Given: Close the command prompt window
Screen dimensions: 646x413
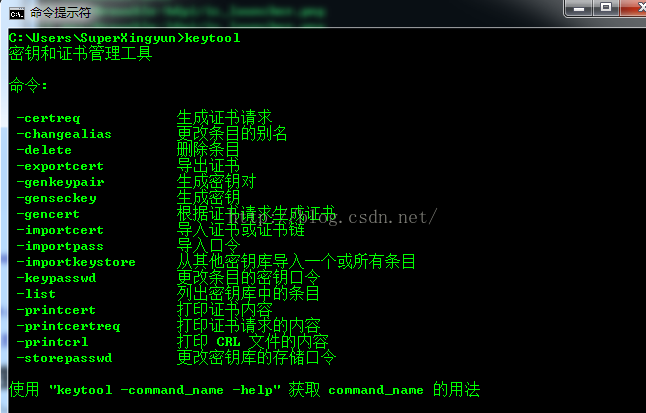Looking at the screenshot, I should (634, 8).
